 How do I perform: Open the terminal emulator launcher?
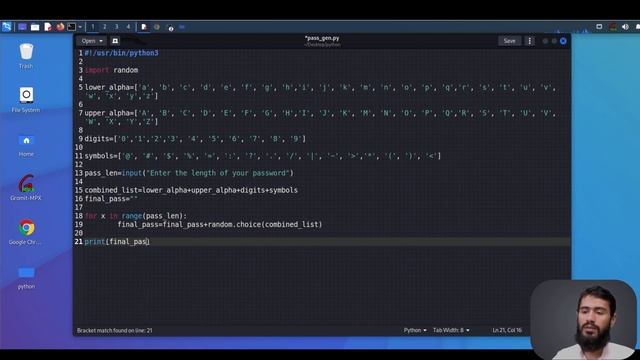click(x=71, y=27)
